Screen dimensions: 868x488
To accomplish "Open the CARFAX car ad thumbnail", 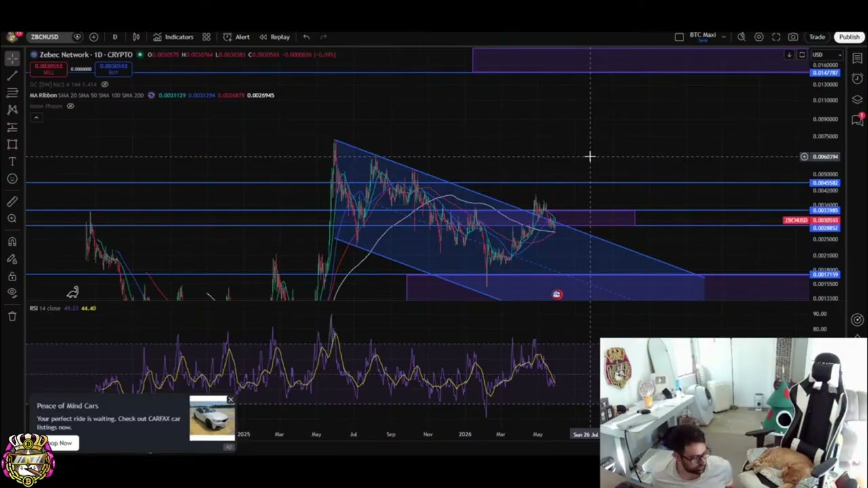I will pyautogui.click(x=212, y=419).
